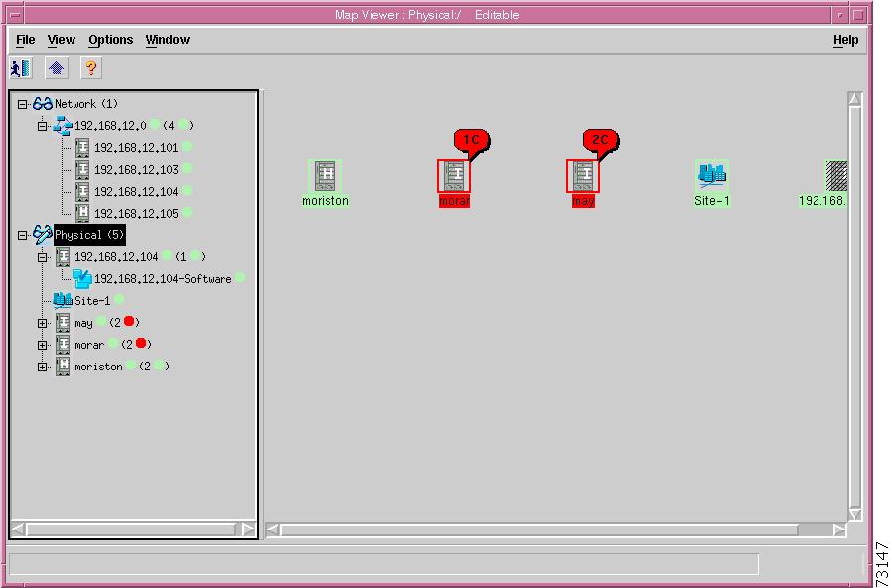Open the Options menu
The width and height of the screenshot is (892, 588).
click(x=111, y=40)
